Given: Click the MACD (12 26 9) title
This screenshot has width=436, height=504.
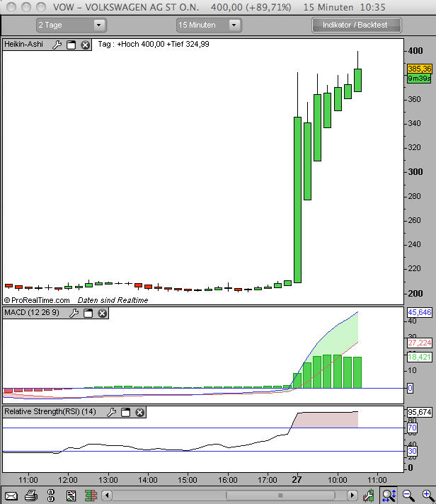Looking at the screenshot, I should (x=31, y=313).
